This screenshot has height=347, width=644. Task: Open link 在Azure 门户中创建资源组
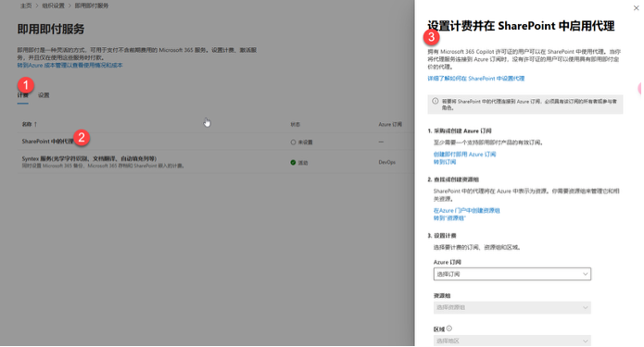pos(467,210)
